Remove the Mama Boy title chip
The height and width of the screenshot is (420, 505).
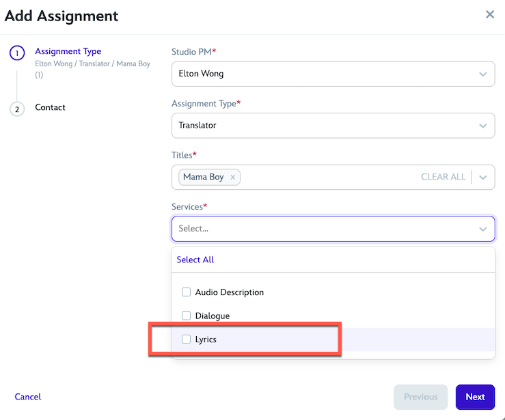(232, 178)
